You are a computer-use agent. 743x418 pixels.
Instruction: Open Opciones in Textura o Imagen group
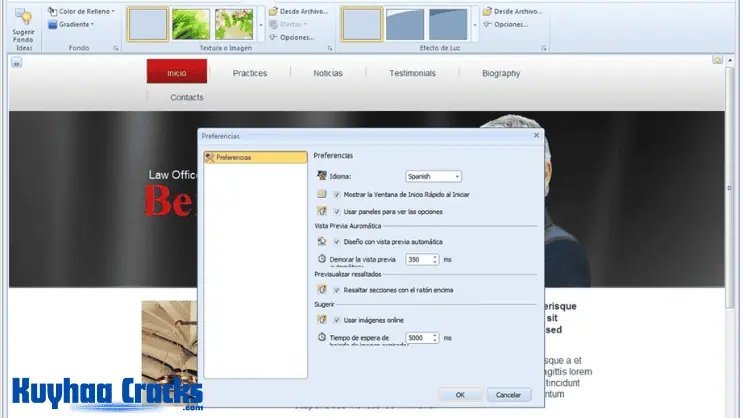[297, 37]
